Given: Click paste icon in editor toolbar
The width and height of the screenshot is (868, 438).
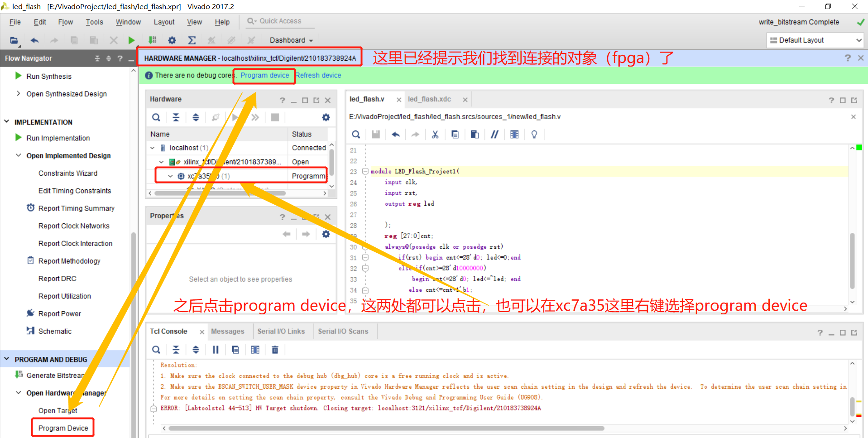Looking at the screenshot, I should click(475, 134).
